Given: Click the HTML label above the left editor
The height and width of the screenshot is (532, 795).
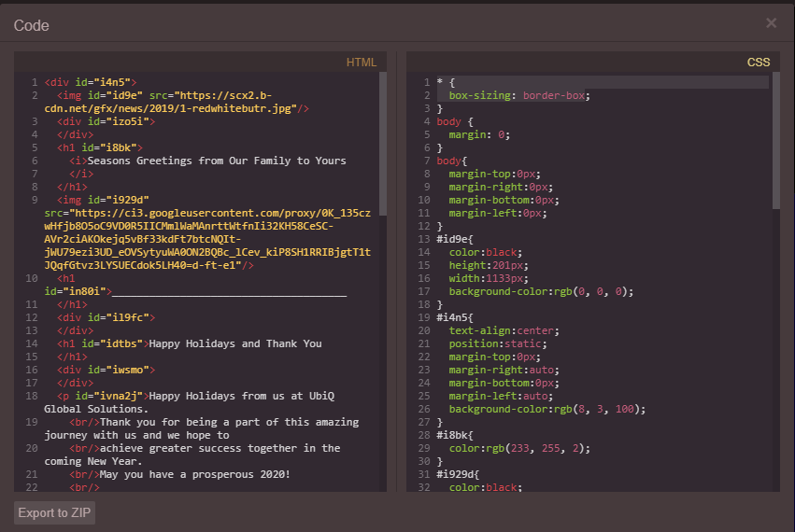Looking at the screenshot, I should pyautogui.click(x=361, y=63).
